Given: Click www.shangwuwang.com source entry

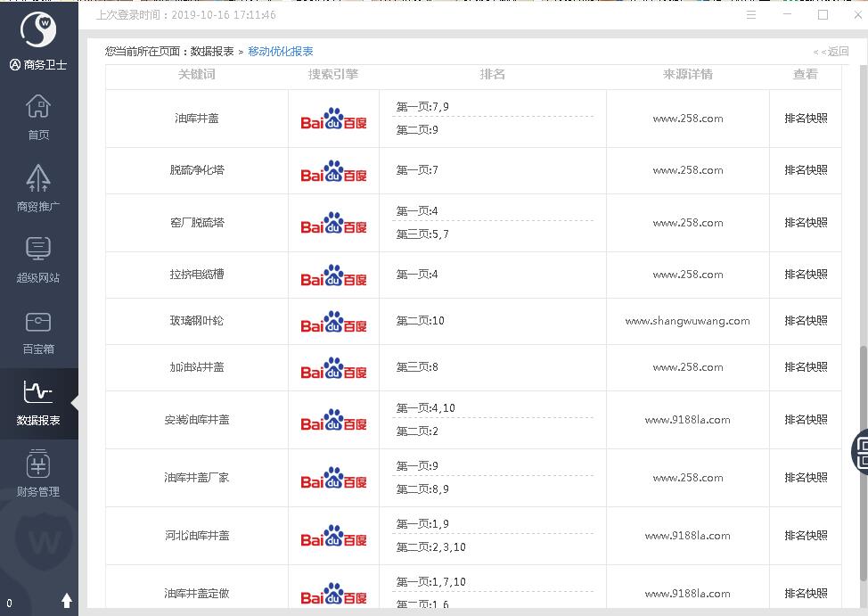Looking at the screenshot, I should pyautogui.click(x=687, y=321).
